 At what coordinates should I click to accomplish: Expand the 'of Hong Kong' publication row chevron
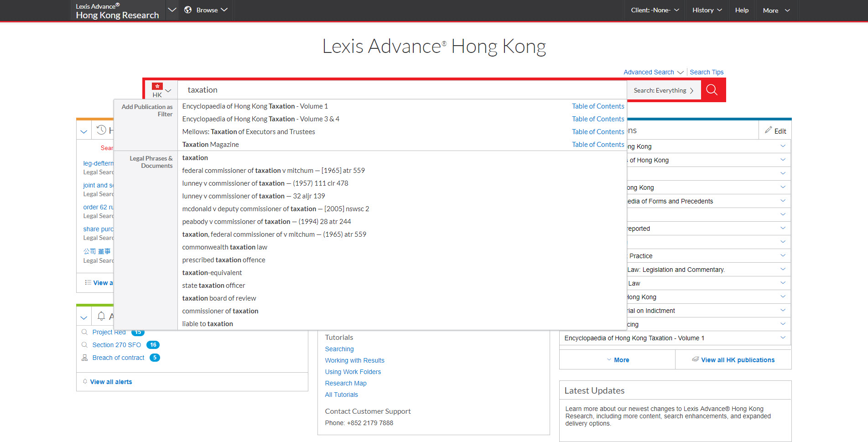click(x=783, y=160)
